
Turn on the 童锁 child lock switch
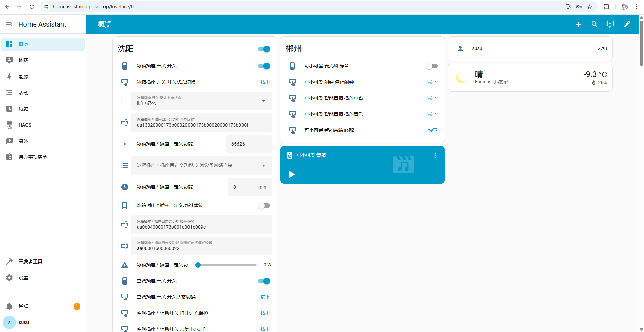[x=264, y=206]
